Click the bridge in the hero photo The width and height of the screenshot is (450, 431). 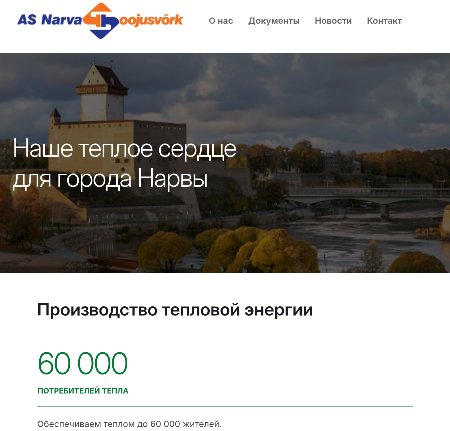point(368,196)
